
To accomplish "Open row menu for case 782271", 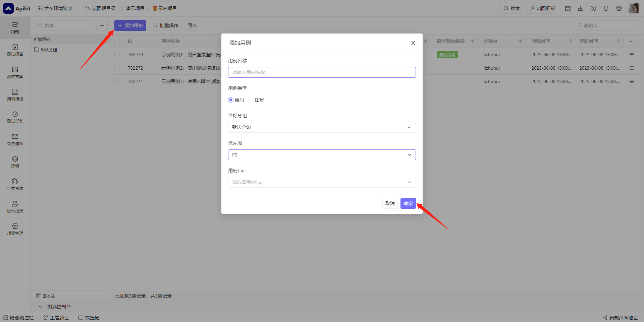I will click(x=632, y=81).
